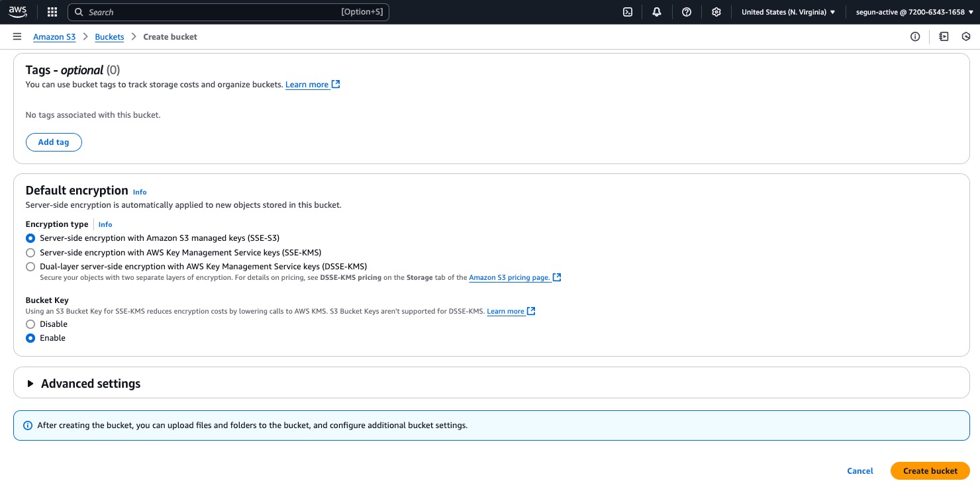Image resolution: width=980 pixels, height=487 pixels.
Task: Open the help question mark icon
Action: point(686,12)
